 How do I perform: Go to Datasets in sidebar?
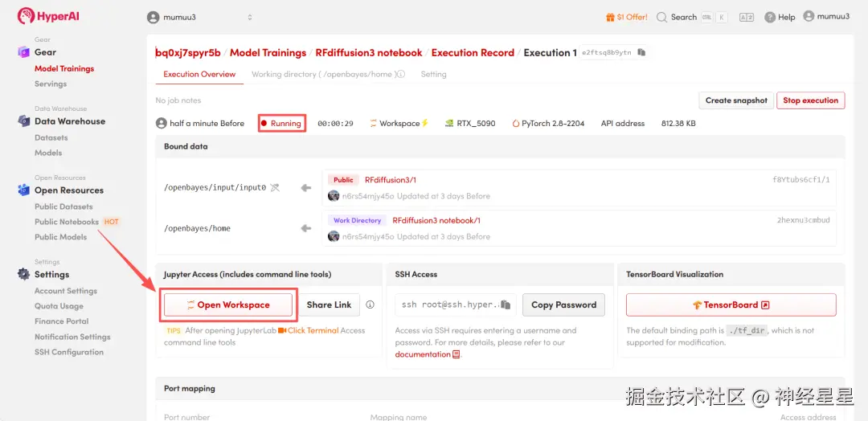pos(51,137)
